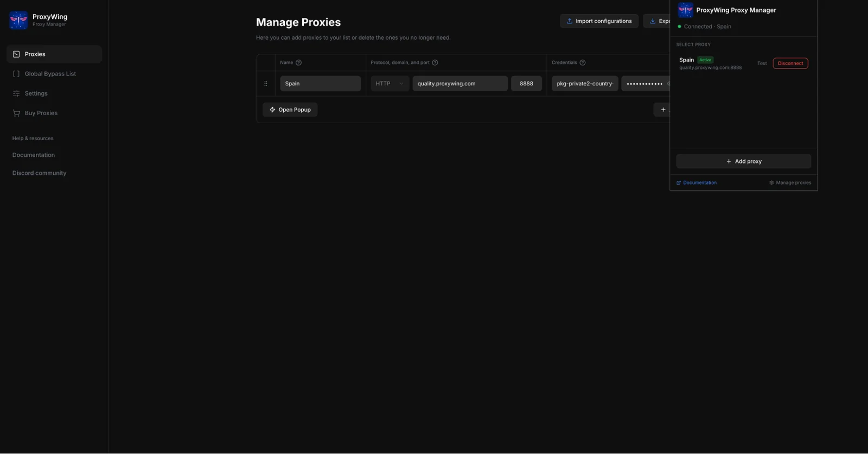Grab the drag handle of the Spain row
868x454 pixels.
(265, 84)
